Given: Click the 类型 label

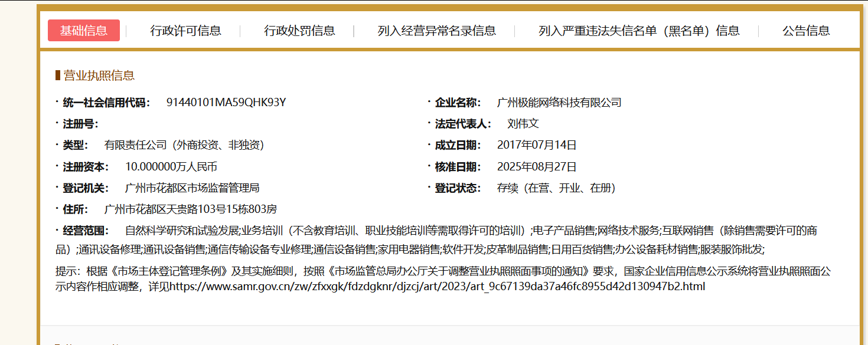Looking at the screenshot, I should 76,145.
